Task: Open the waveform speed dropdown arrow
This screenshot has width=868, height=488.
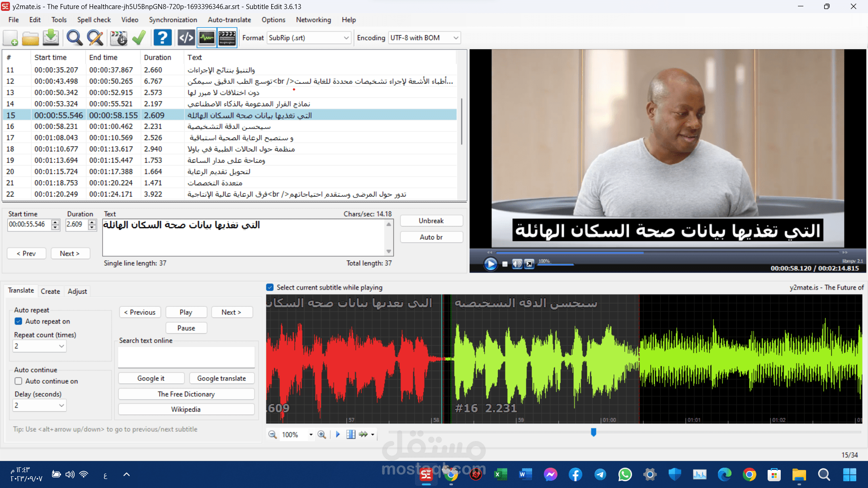Action: pos(373,435)
